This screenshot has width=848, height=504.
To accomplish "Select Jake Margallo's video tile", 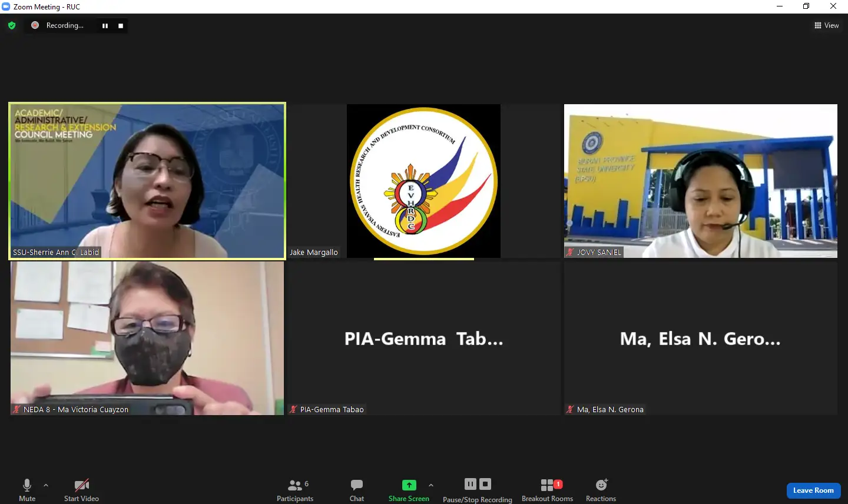I will [x=424, y=181].
